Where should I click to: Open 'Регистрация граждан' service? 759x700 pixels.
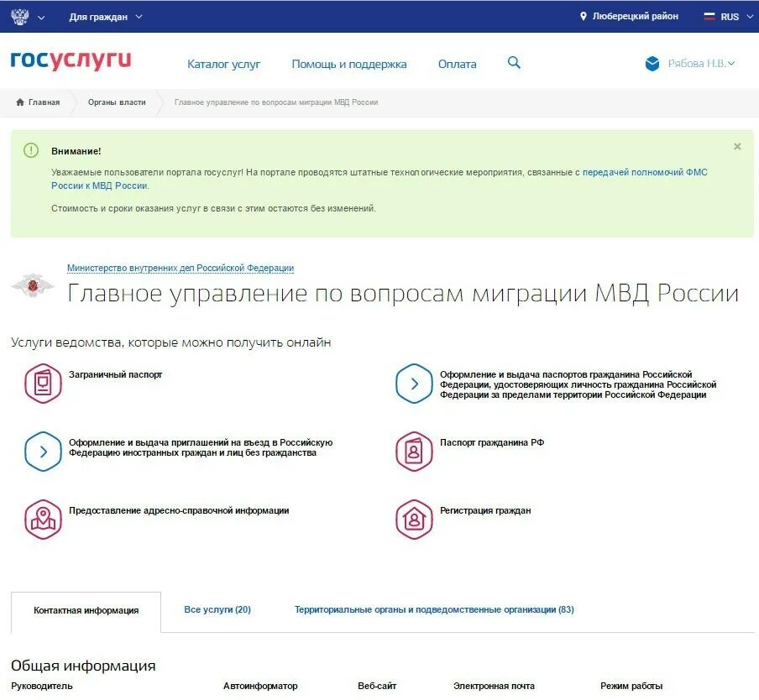485,510
